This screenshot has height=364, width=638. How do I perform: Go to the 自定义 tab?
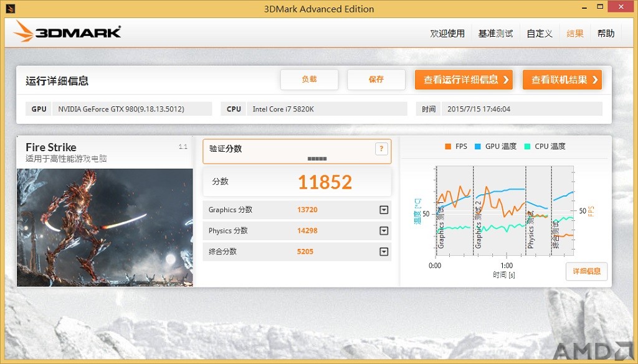click(540, 34)
